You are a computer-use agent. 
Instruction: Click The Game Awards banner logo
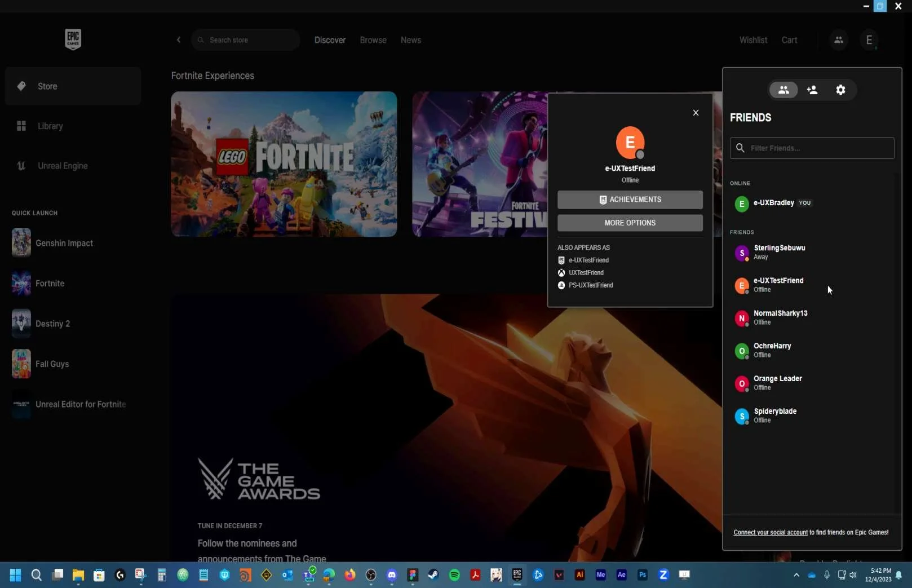click(x=259, y=479)
